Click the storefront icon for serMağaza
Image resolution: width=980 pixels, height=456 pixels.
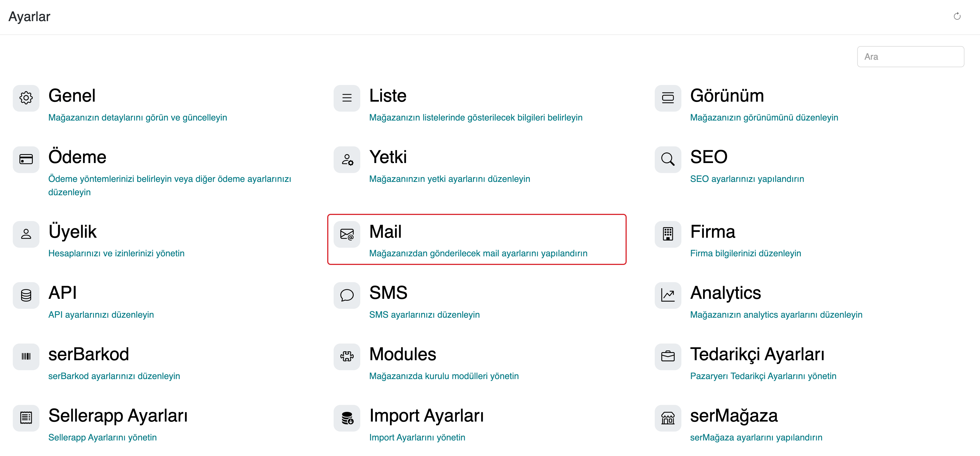(668, 418)
